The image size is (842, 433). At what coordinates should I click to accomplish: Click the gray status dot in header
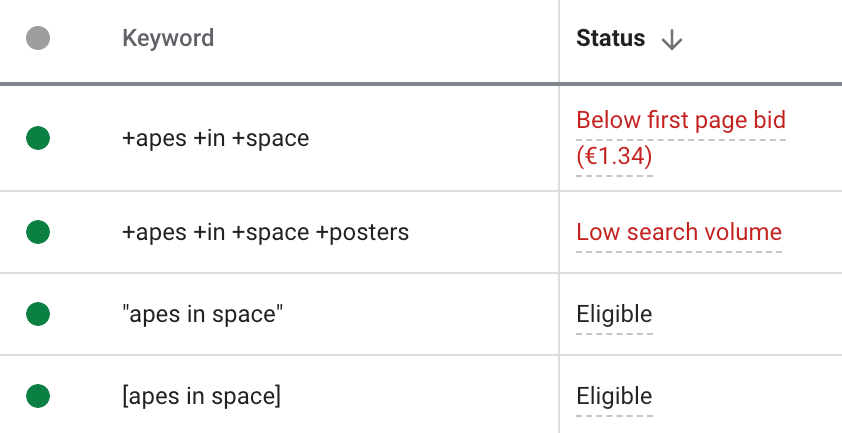(x=38, y=38)
